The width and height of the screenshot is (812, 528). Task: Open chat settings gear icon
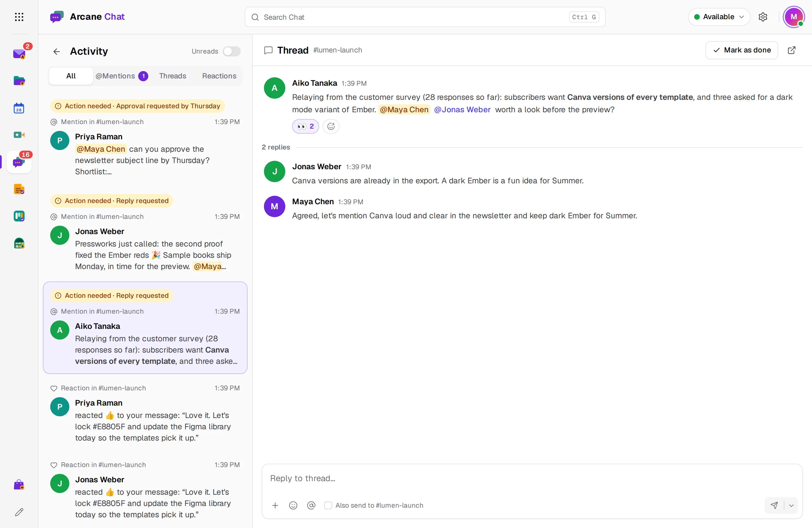(763, 17)
